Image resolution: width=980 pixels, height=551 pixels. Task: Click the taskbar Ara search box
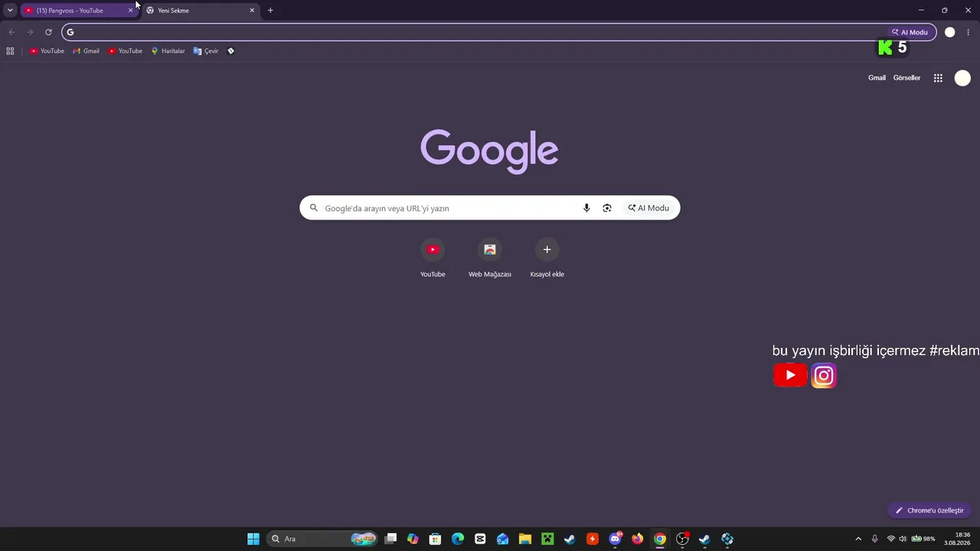point(323,539)
